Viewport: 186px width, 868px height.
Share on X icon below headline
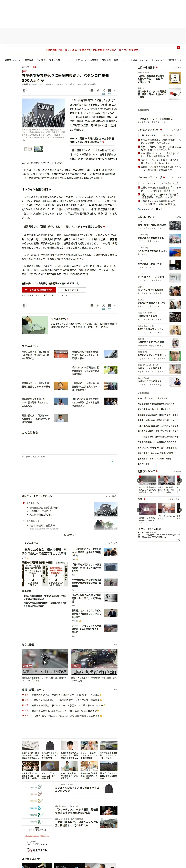click(x=104, y=90)
